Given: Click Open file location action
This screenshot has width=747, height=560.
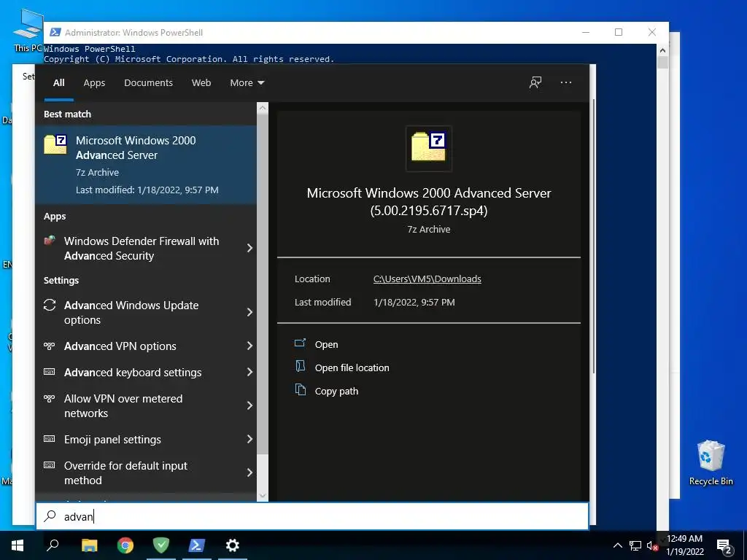Looking at the screenshot, I should click(352, 367).
